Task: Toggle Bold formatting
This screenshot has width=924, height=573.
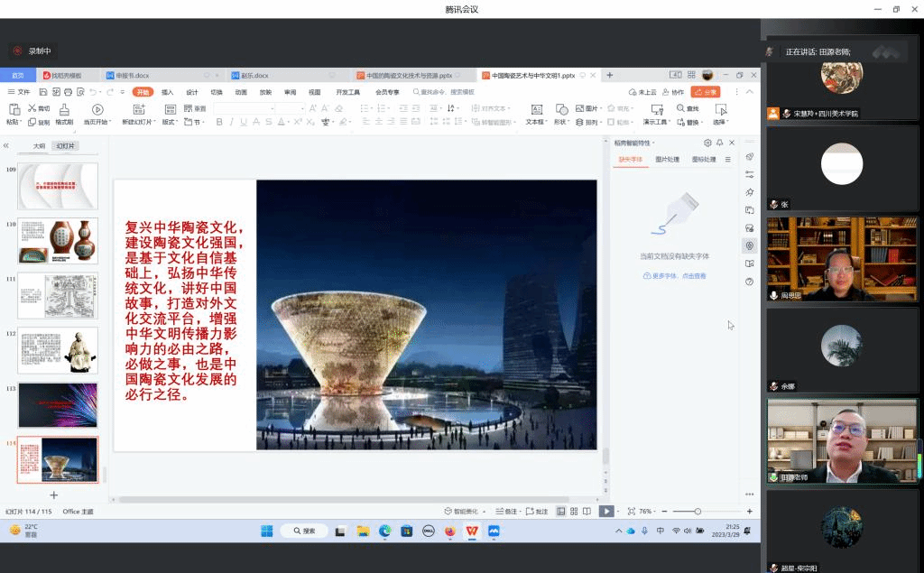Action: [219, 122]
